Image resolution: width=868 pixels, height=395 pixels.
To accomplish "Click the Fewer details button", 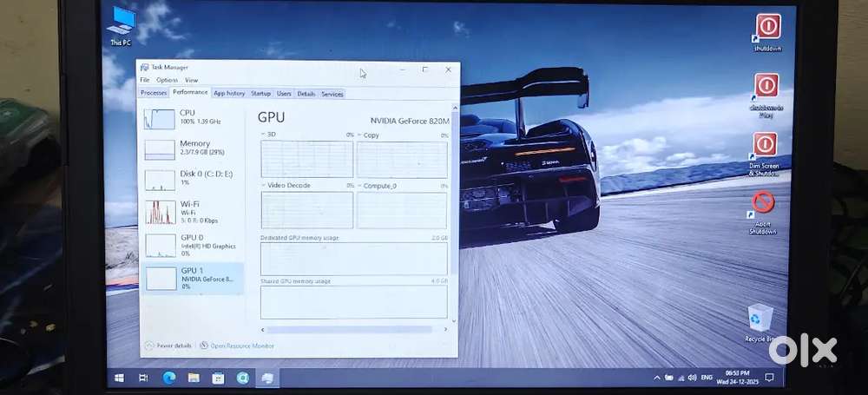I will [168, 346].
